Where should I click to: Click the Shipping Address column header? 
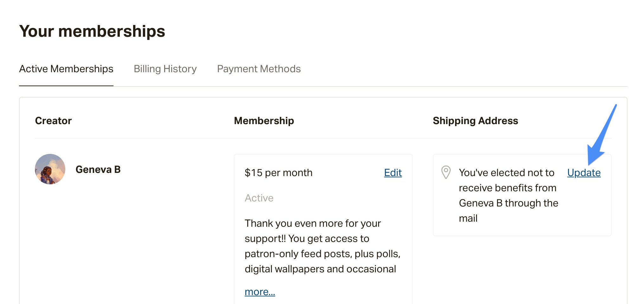pos(475,121)
